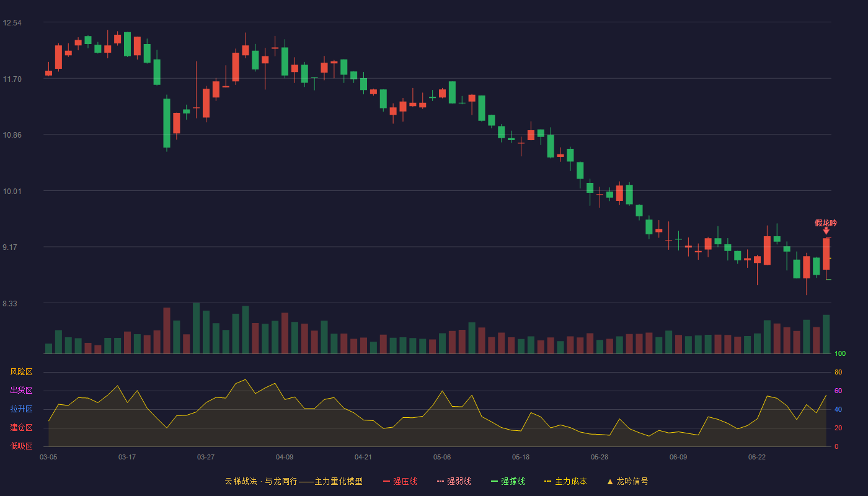Click the 12.54 price axis label
The height and width of the screenshot is (496, 868).
click(12, 23)
